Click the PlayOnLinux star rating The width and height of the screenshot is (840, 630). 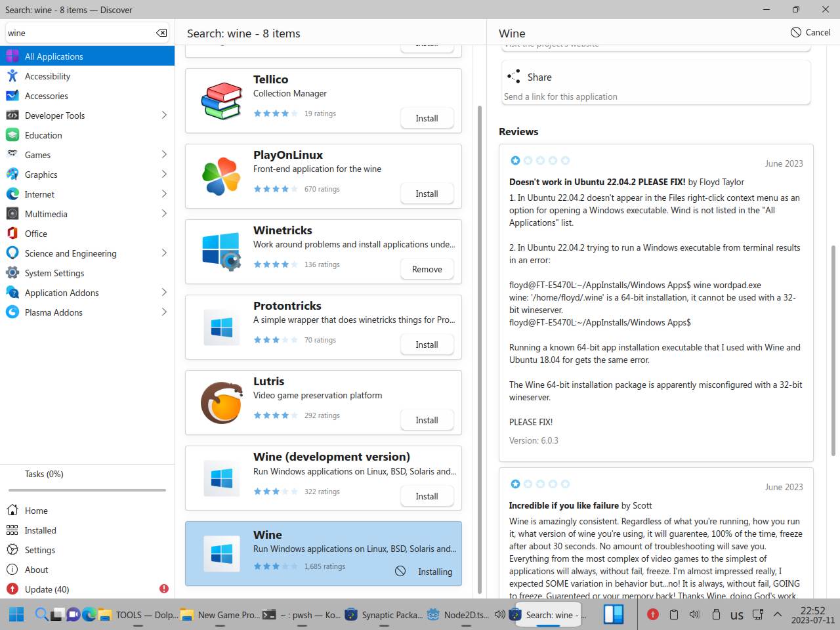pyautogui.click(x=276, y=189)
